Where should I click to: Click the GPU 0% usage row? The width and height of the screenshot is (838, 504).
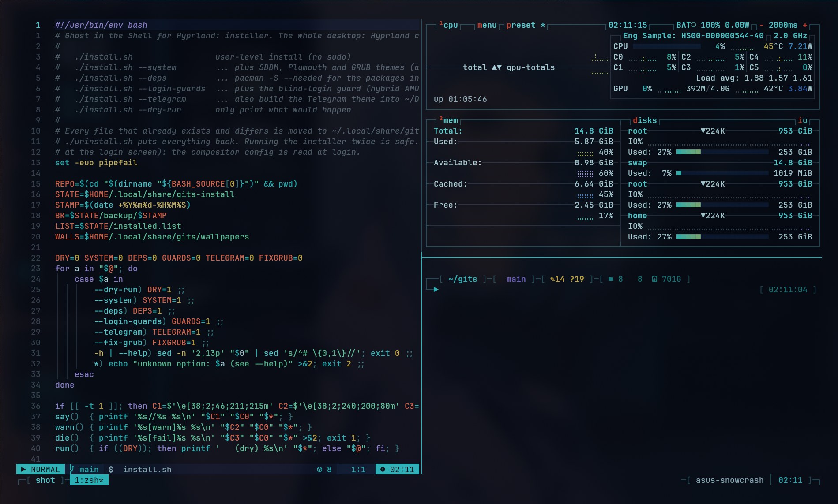tap(713, 89)
